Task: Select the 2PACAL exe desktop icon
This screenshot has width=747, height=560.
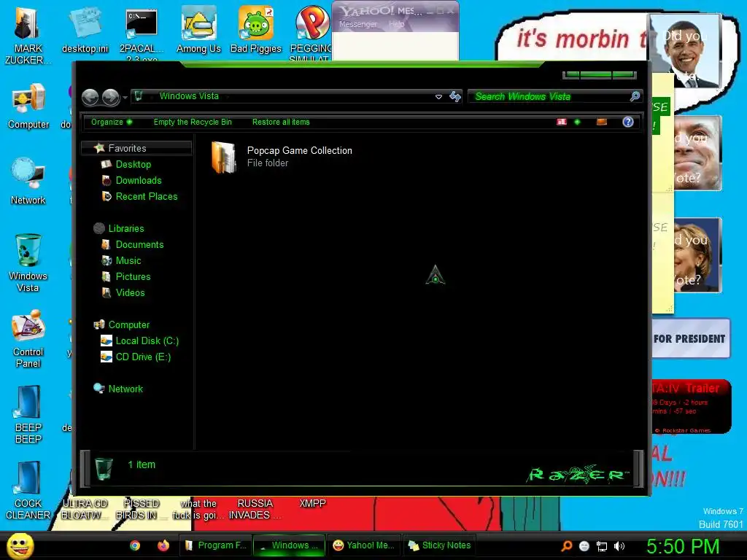Action: (x=142, y=34)
